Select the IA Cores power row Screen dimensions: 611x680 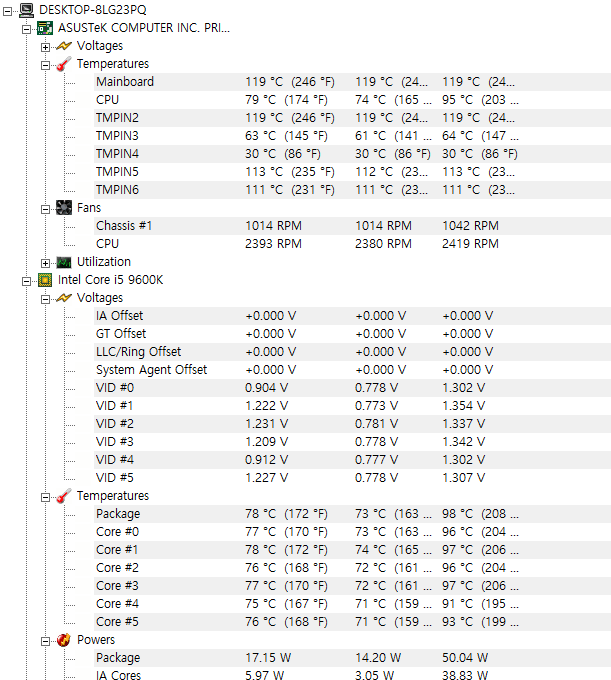click(119, 676)
